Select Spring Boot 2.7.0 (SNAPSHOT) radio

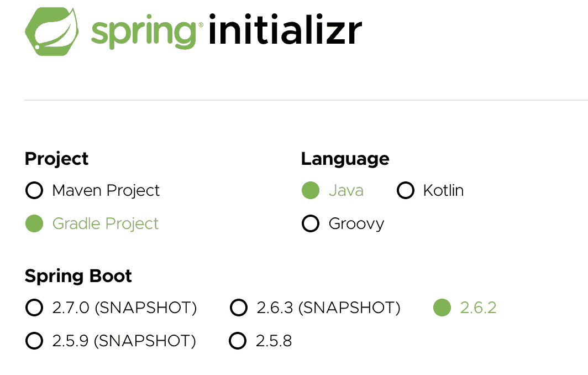34,308
